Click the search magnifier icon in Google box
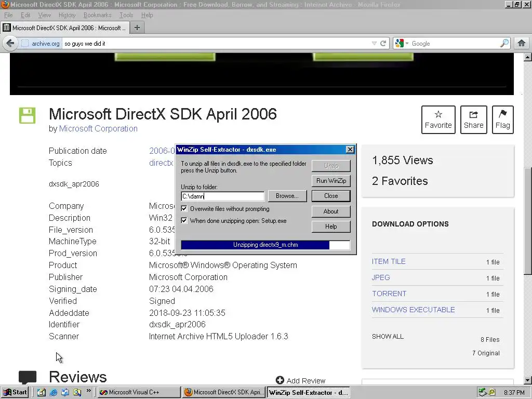Screen dimensions: 532x399 coord(504,44)
